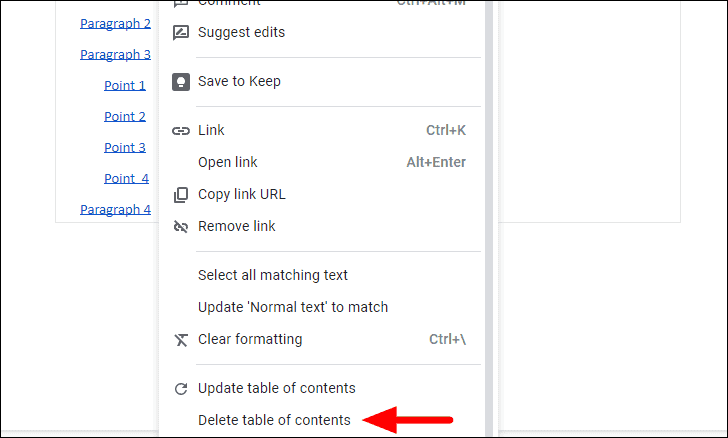Click the context menu vertical scrollbar
The height and width of the screenshot is (438, 728).
tap(489, 218)
